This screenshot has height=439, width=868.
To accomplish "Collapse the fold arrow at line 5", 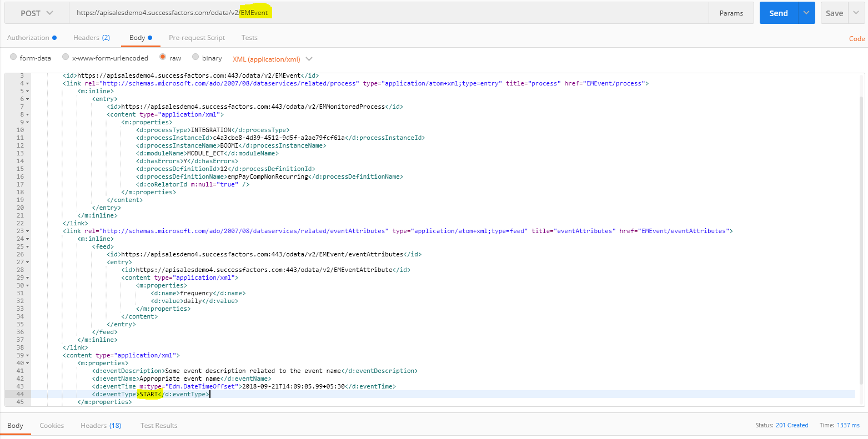I will point(28,91).
